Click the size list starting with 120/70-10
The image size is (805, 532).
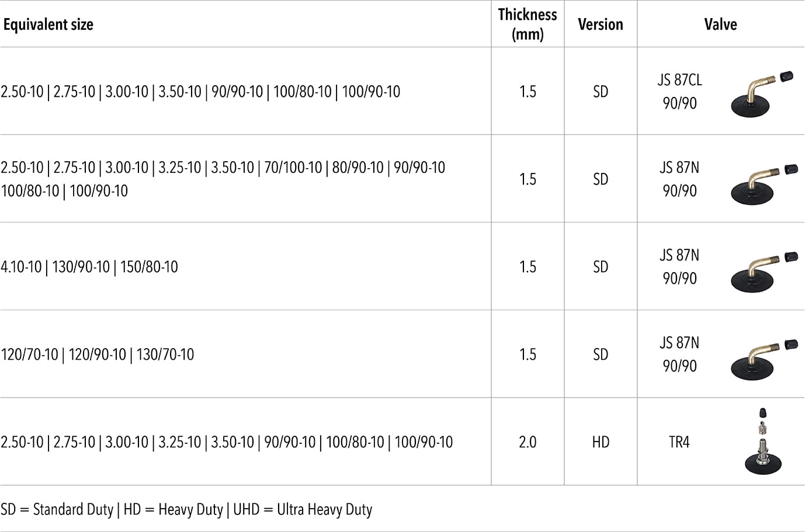coord(98,354)
